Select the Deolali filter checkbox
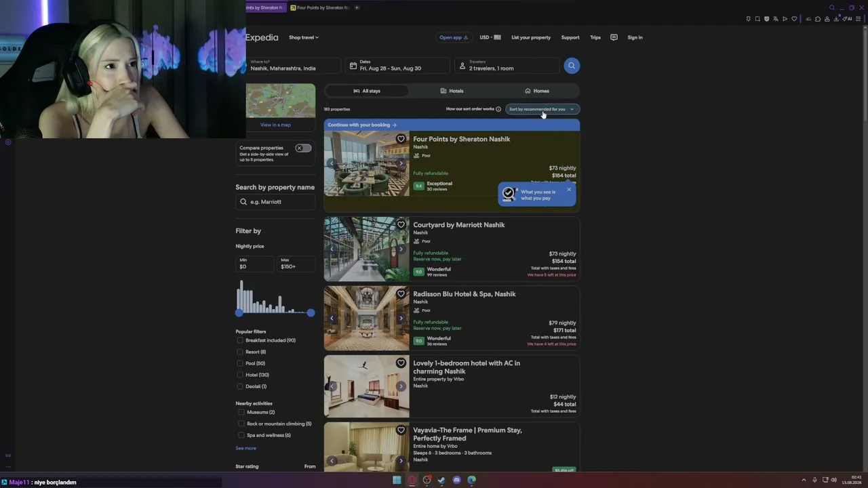Screen dimensions: 868x488 click(x=239, y=386)
